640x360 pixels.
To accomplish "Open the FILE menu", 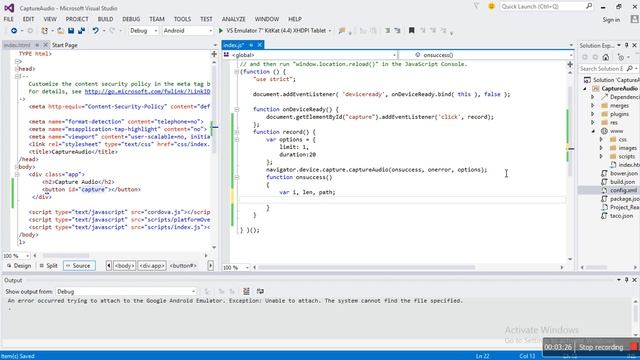I will pos(9,19).
